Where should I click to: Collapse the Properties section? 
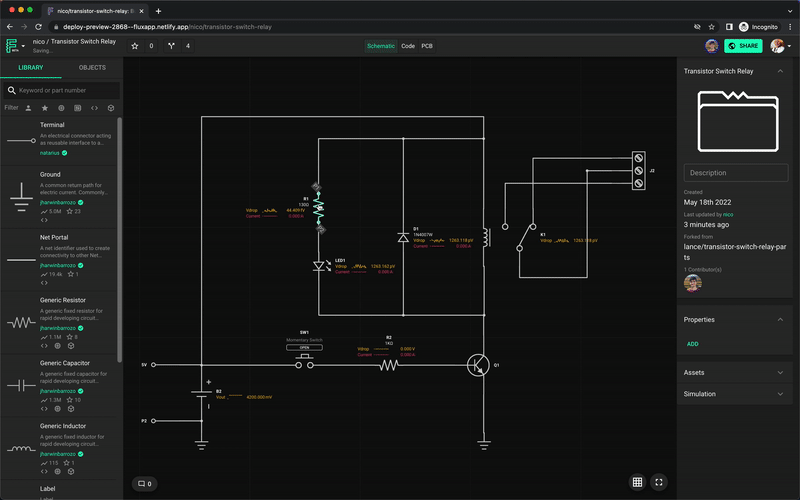pyautogui.click(x=780, y=319)
